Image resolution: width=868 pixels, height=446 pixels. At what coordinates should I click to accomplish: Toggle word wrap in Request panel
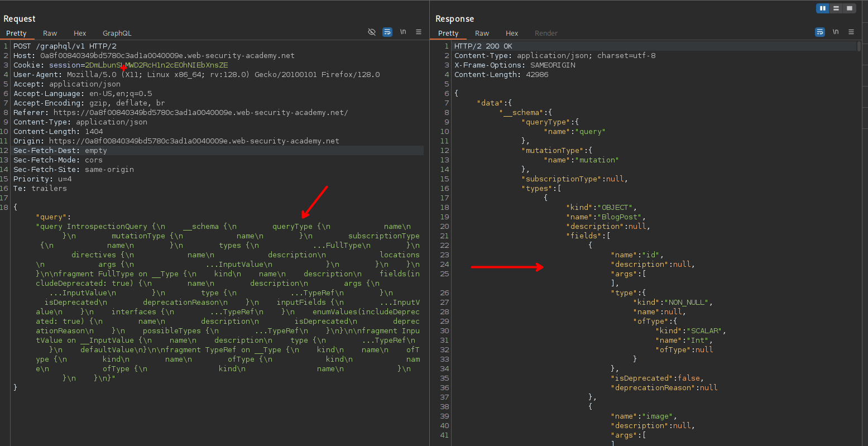tap(387, 32)
